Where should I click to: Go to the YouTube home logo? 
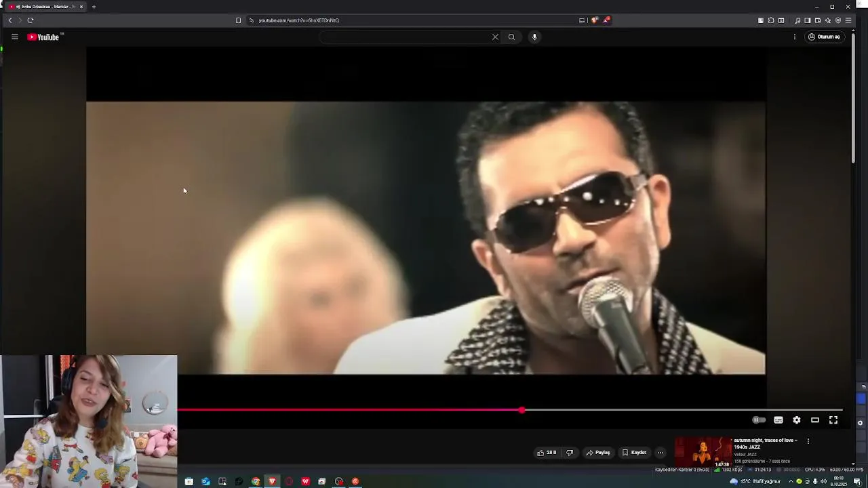(45, 37)
